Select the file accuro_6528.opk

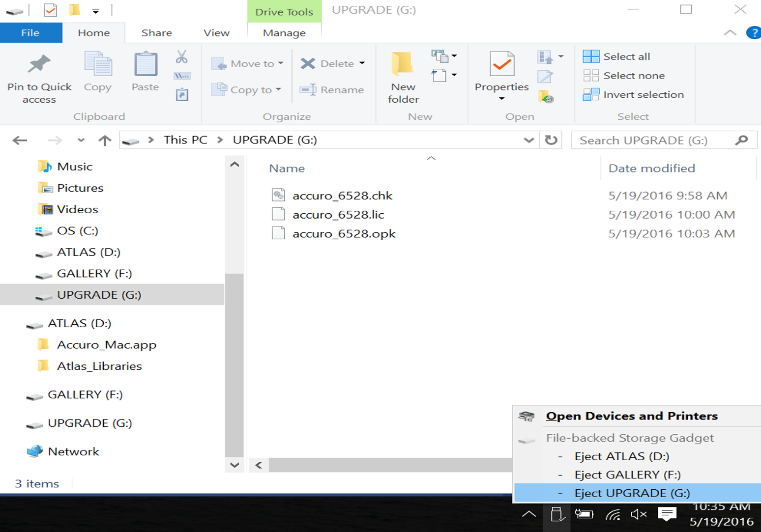344,234
